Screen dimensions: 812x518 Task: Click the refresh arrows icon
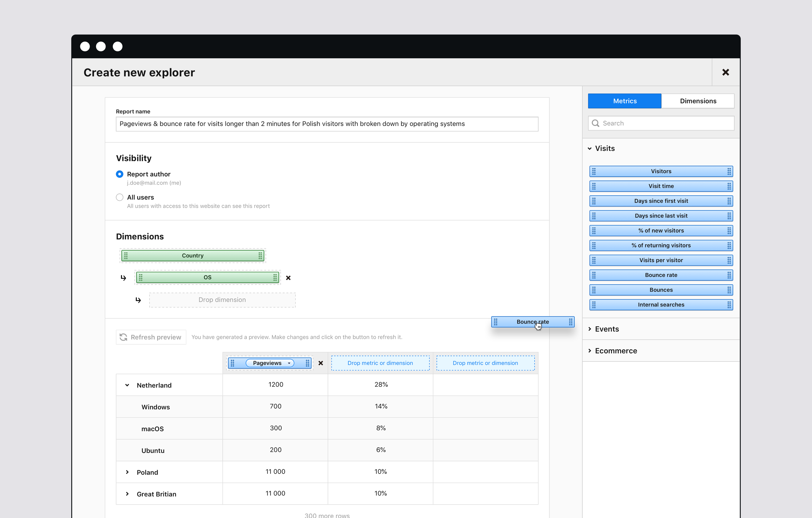(x=123, y=337)
